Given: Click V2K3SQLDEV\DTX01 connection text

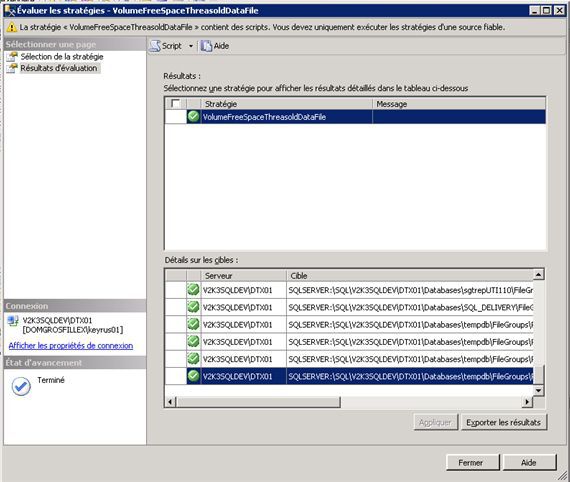Looking at the screenshot, I should coord(57,320).
